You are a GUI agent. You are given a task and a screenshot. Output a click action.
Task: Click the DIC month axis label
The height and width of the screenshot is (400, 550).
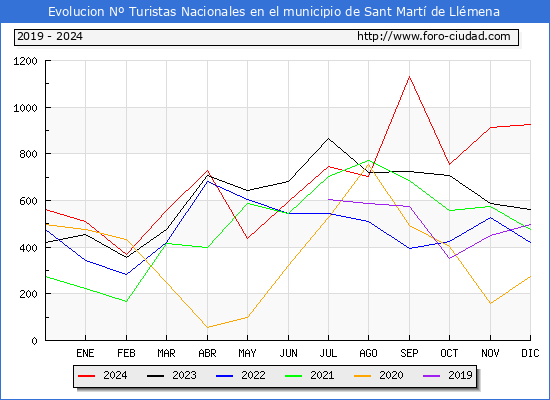pos(530,353)
